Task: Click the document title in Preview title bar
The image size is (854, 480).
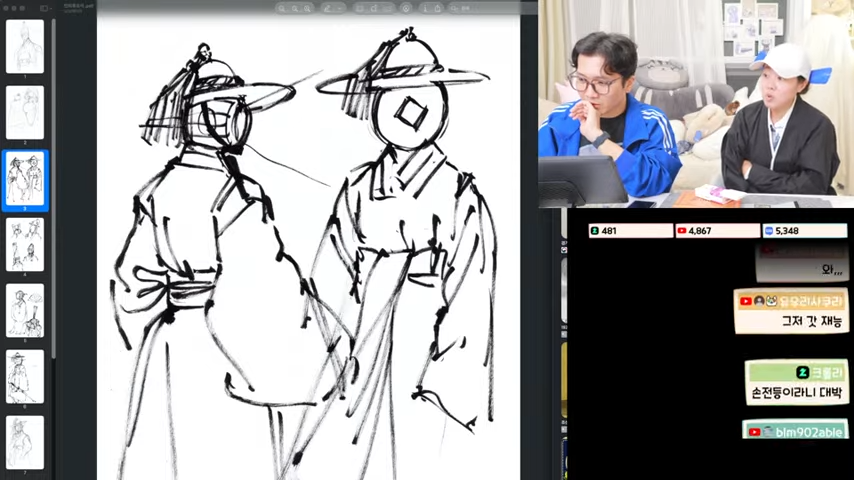Action: [78, 6]
